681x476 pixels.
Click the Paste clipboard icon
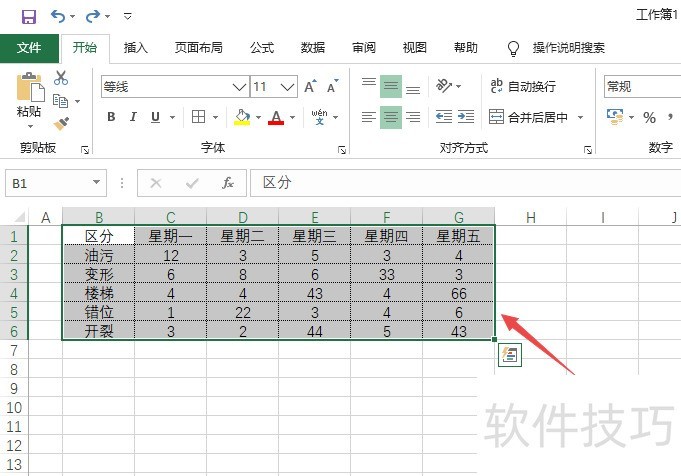(30, 87)
